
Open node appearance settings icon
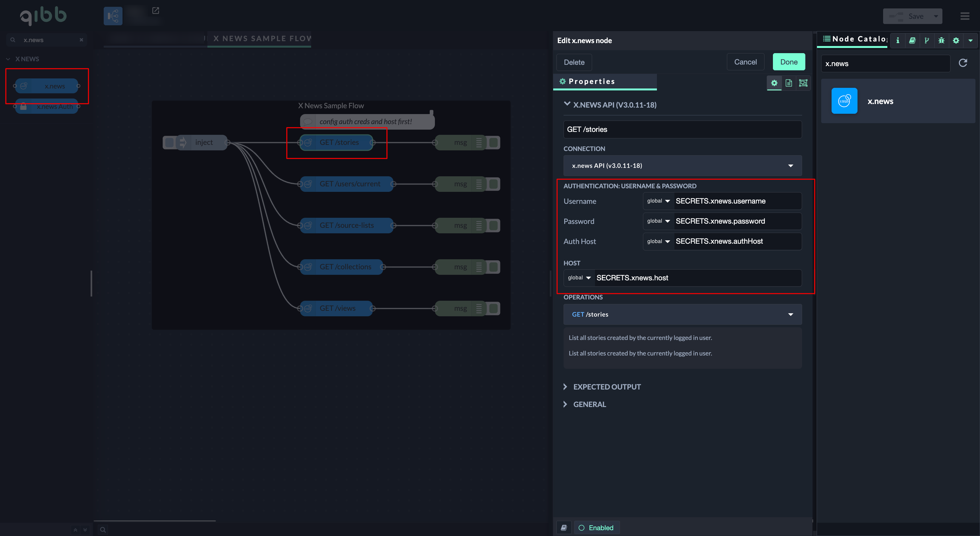tap(803, 83)
